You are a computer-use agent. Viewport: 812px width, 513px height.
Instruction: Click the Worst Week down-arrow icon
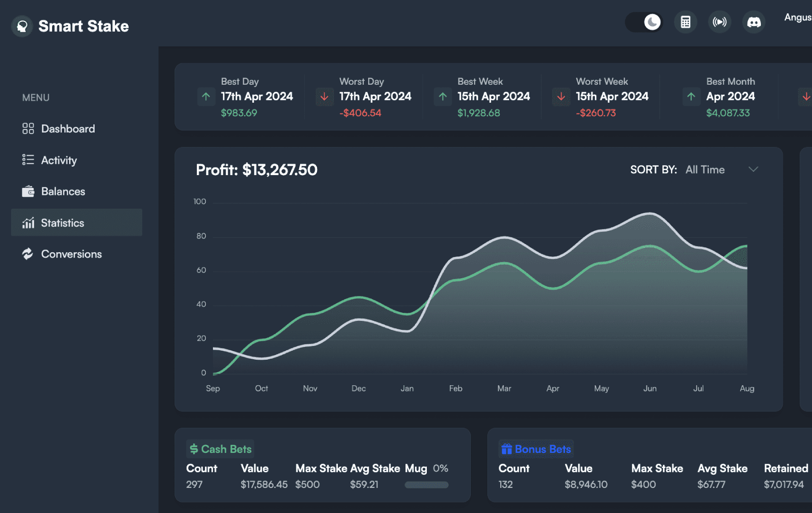561,97
